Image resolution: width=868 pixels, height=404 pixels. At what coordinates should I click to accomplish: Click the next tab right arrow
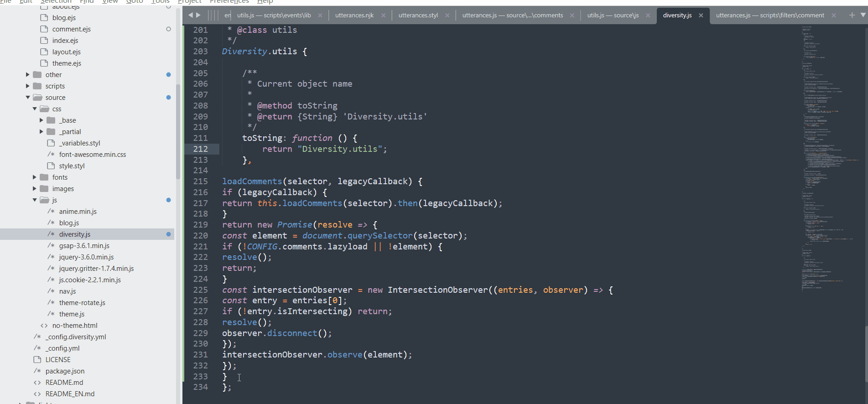coord(198,15)
